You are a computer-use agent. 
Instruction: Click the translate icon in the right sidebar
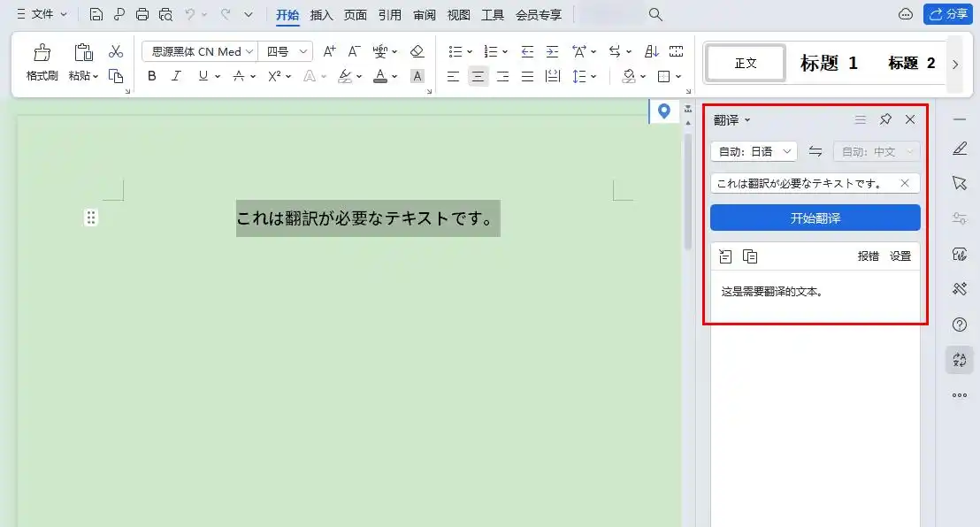[x=960, y=360]
